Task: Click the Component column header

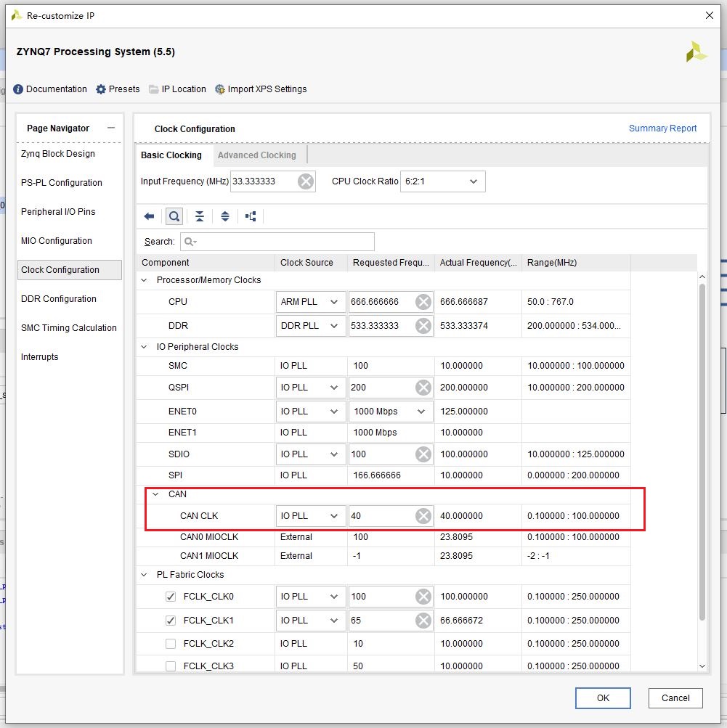Action: pos(206,263)
